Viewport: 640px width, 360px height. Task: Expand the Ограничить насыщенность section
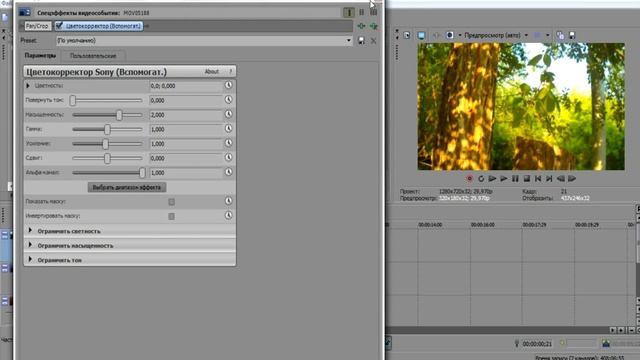click(x=30, y=245)
